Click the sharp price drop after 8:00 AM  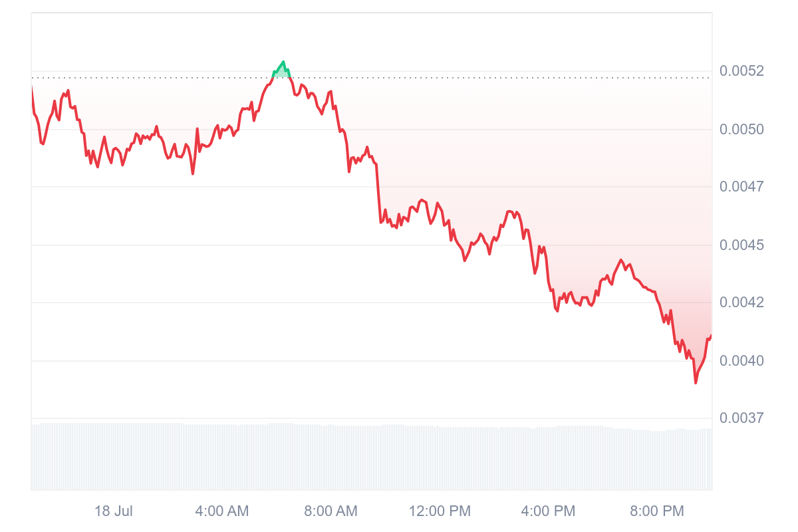(378, 193)
